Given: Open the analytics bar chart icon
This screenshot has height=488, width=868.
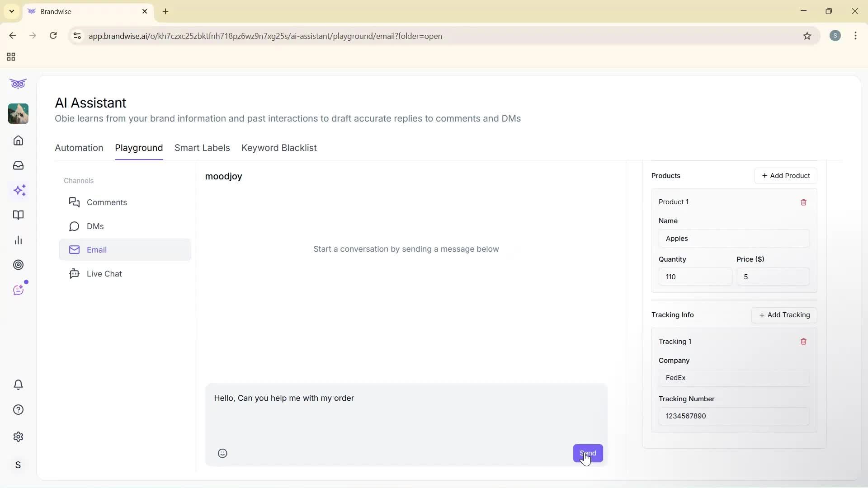Looking at the screenshot, I should tap(18, 240).
